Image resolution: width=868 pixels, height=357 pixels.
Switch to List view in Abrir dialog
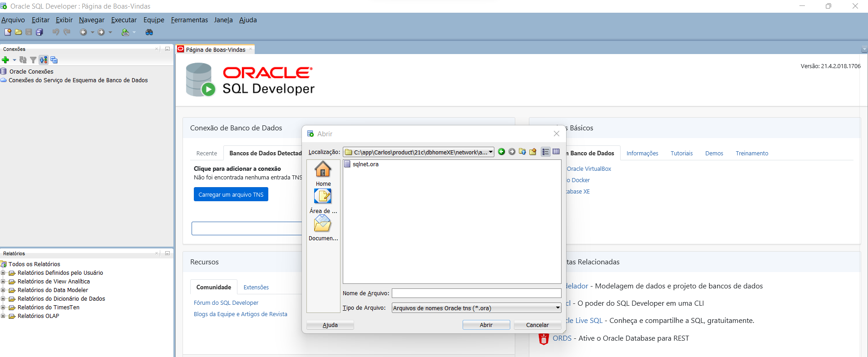(x=546, y=152)
